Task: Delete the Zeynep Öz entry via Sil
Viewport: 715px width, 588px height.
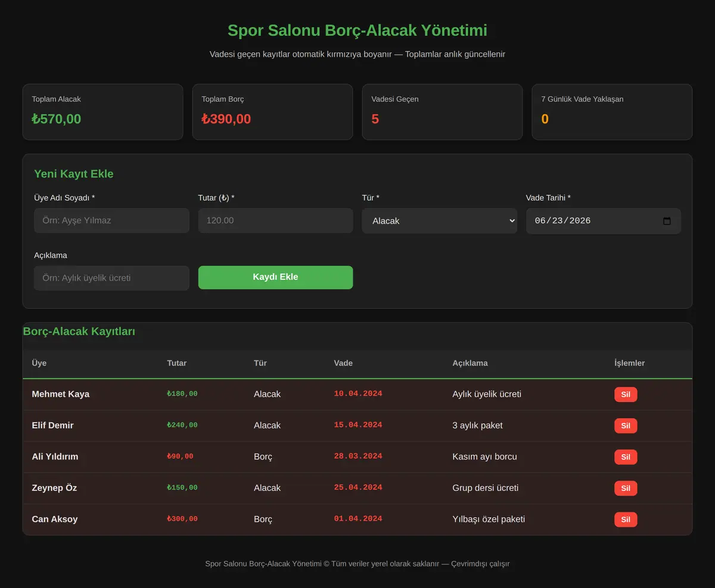Action: pyautogui.click(x=626, y=488)
